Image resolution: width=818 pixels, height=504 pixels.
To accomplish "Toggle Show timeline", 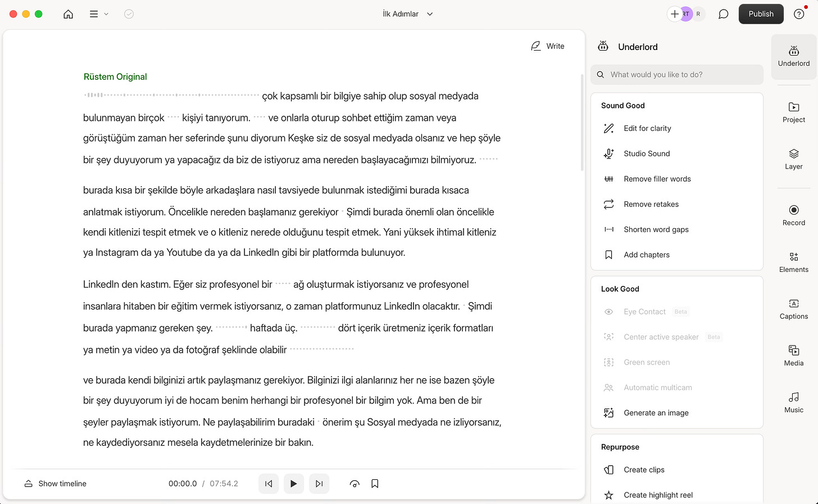I will pyautogui.click(x=55, y=484).
